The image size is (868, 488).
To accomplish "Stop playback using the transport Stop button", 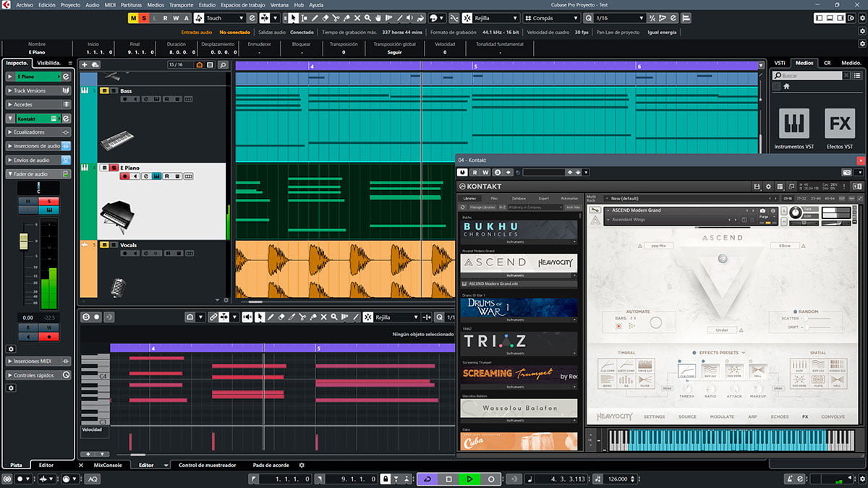I will [x=448, y=479].
